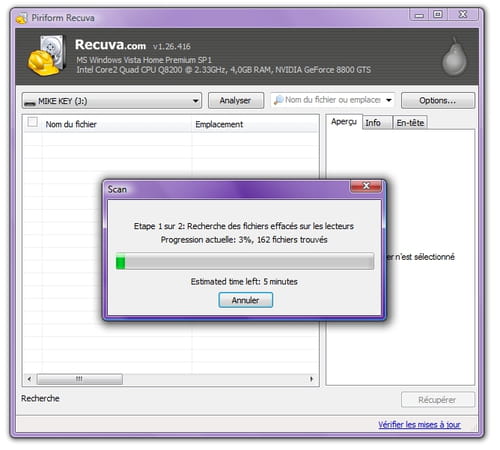The image size is (500, 450).
Task: Open the Vérifier les mises à jour link
Action: click(419, 425)
